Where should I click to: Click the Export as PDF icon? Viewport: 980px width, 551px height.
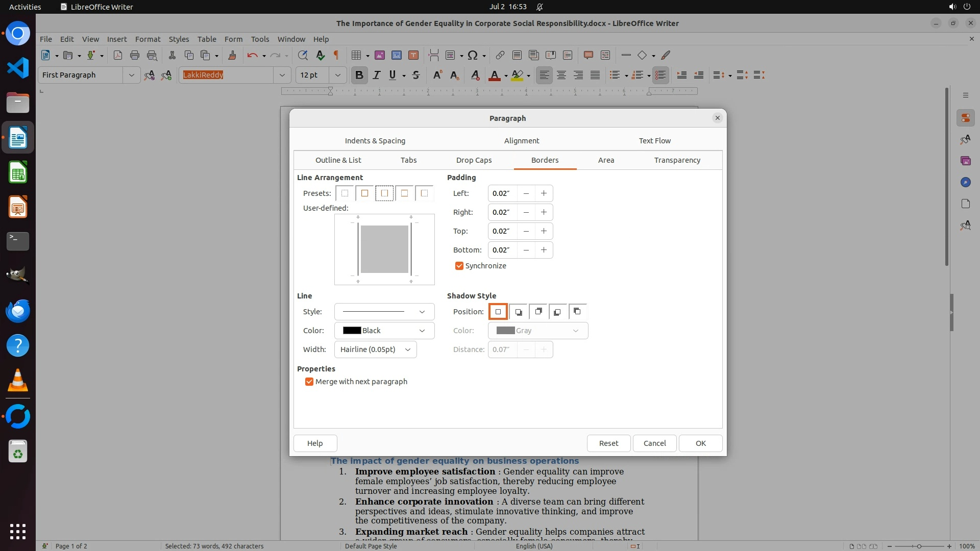pos(118,56)
